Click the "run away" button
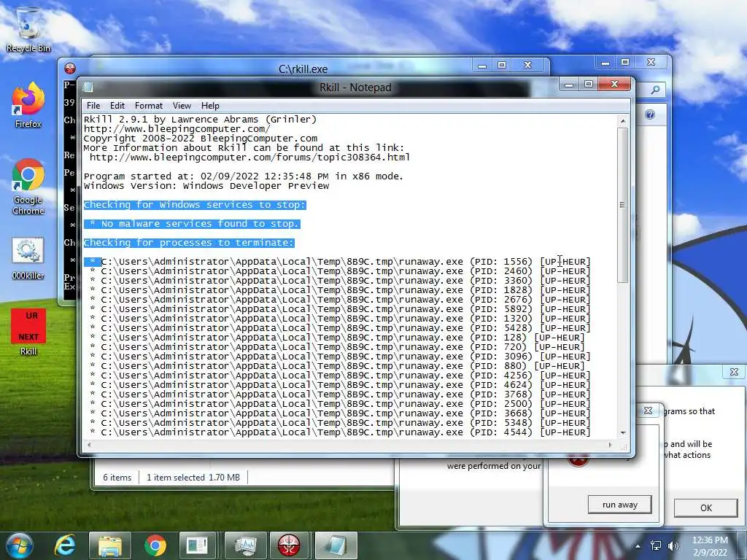 coord(620,505)
